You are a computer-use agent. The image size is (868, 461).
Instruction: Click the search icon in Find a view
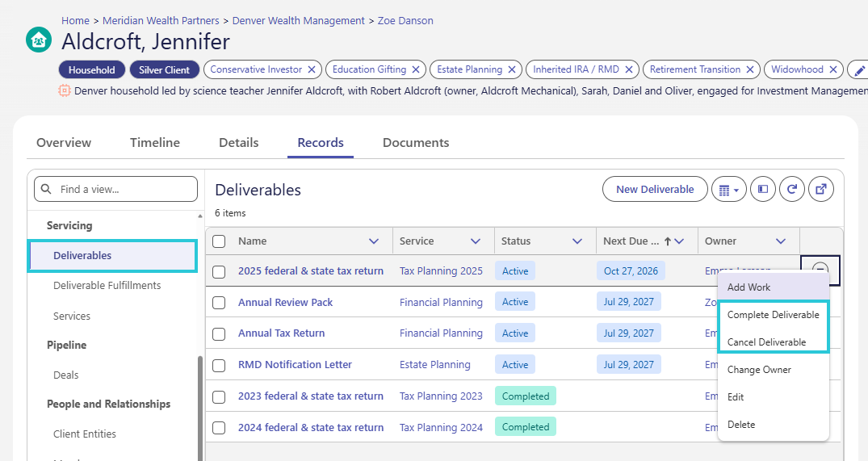tap(47, 189)
